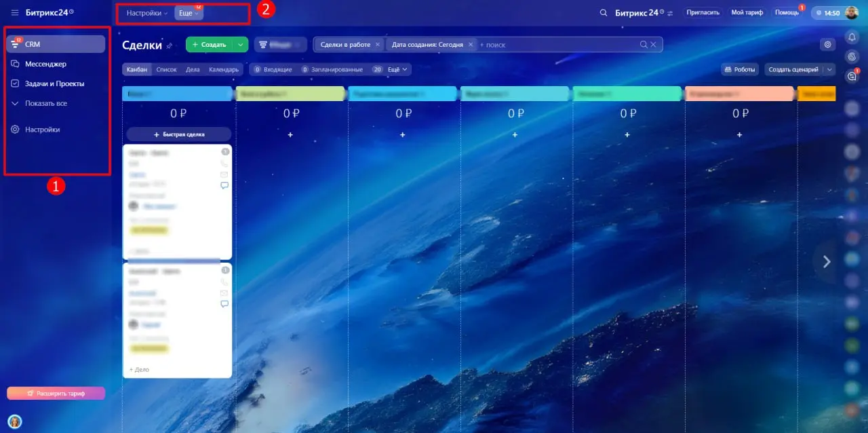
Task: Open chat icon on the second deal card
Action: [x=224, y=303]
